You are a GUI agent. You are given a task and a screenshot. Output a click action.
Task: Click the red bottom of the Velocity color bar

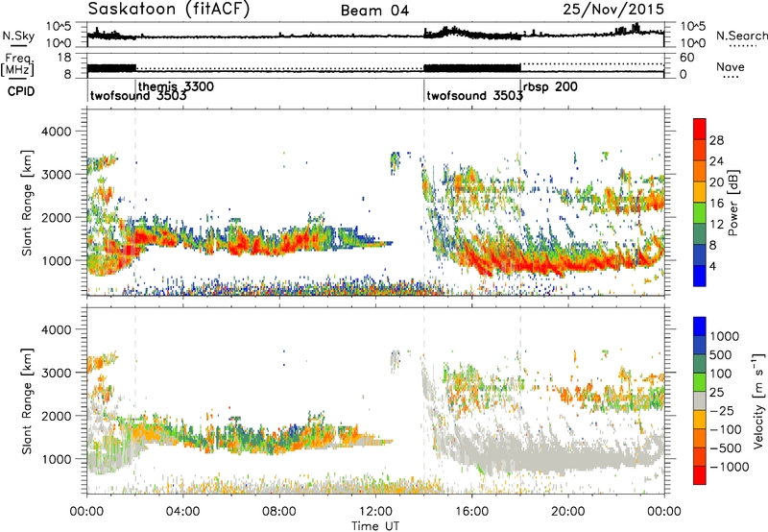click(x=700, y=475)
